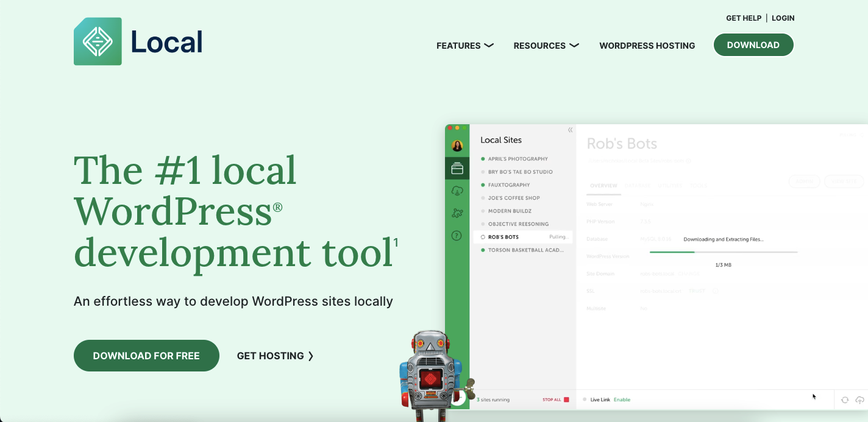Click the Trust link beside SSL
The image size is (868, 422).
click(x=697, y=291)
